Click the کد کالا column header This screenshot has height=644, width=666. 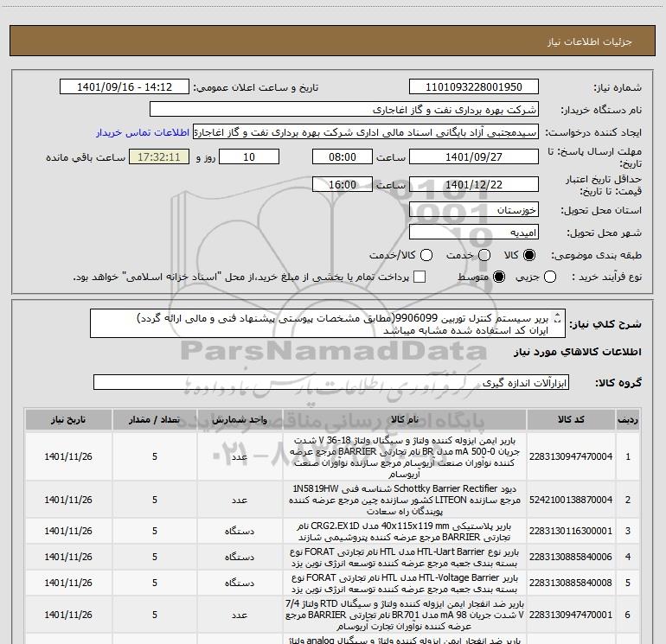point(571,420)
